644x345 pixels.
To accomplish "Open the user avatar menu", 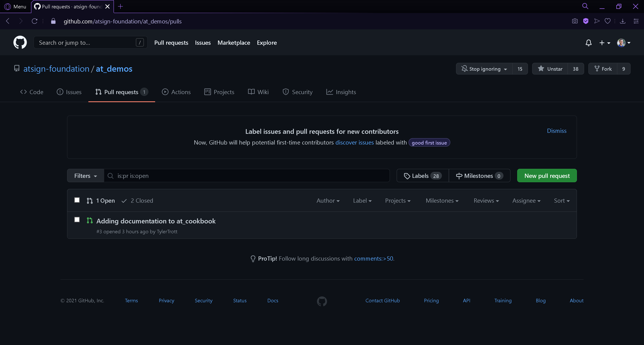I will (x=624, y=43).
